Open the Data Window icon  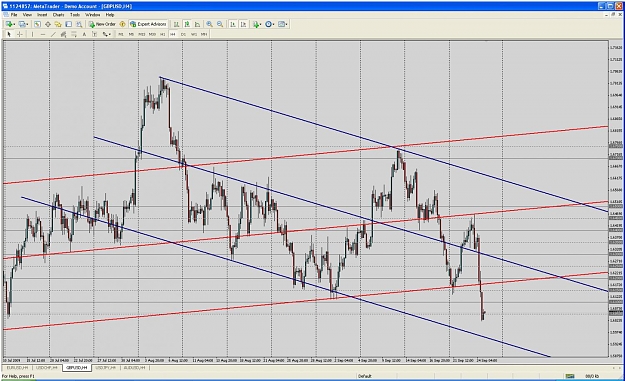[48, 24]
